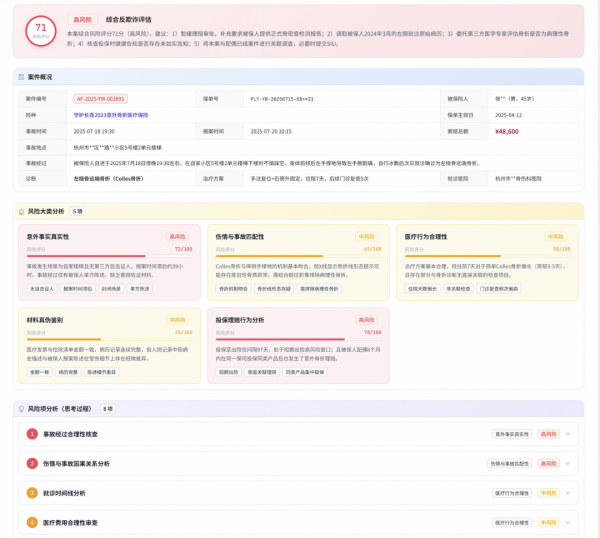Screen dimensions: 600x538
Task: Click the 需排除病理性骨折 tag
Action: click(x=319, y=289)
